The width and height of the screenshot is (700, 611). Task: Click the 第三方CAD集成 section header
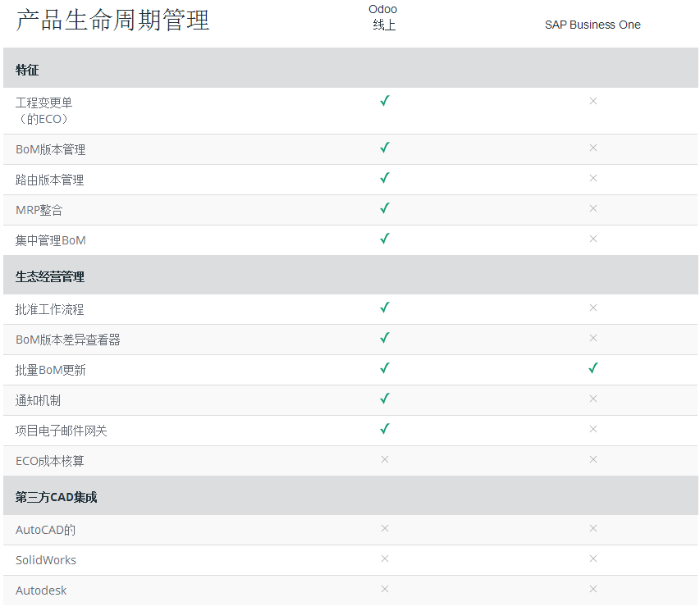[x=56, y=497]
